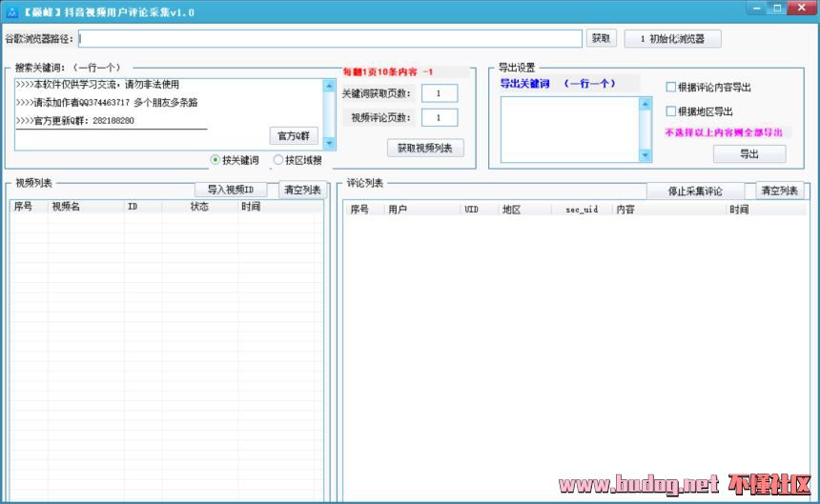The height and width of the screenshot is (504, 820).
Task: Click the 关键词获取页数 number field
Action: (440, 93)
